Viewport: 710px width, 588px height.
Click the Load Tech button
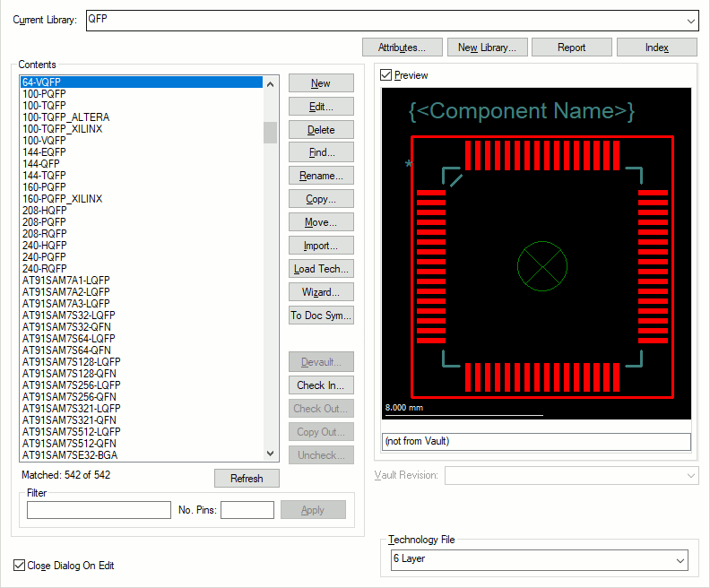321,269
